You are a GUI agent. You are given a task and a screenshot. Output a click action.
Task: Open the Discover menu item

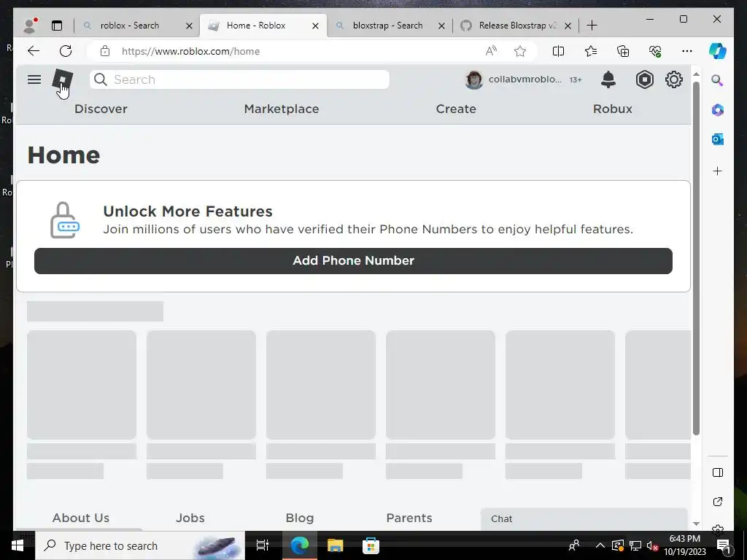(x=101, y=109)
